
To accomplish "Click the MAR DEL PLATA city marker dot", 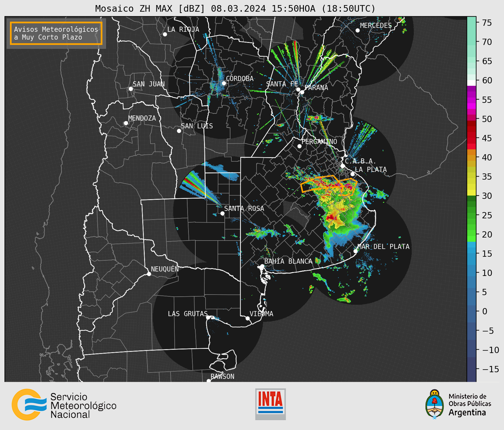I will 356,251.
